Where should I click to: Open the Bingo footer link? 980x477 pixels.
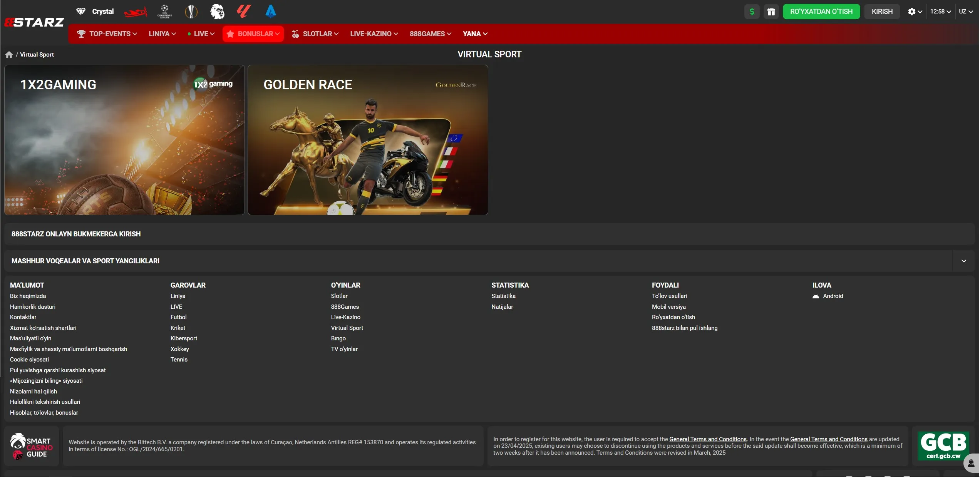338,338
